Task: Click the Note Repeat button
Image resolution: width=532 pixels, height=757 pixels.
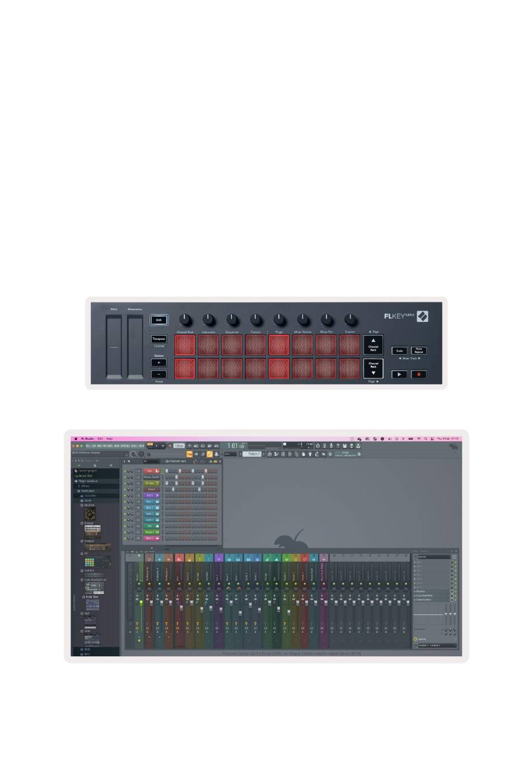Action: tap(418, 351)
